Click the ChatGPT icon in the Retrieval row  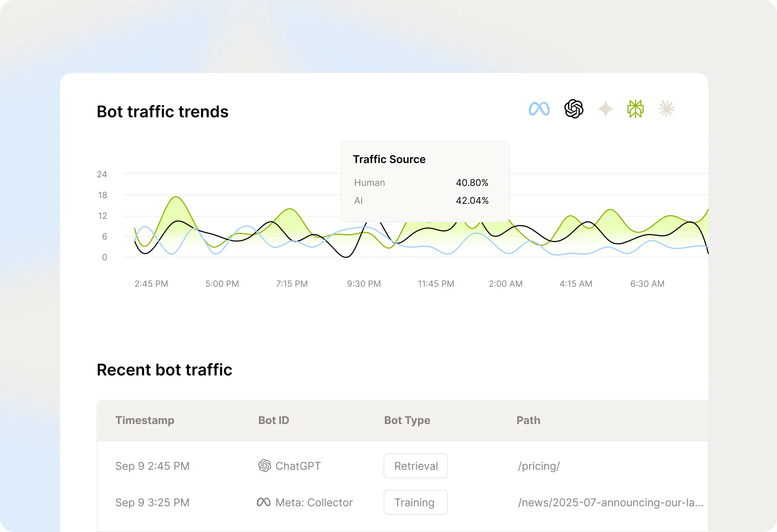pyautogui.click(x=264, y=466)
